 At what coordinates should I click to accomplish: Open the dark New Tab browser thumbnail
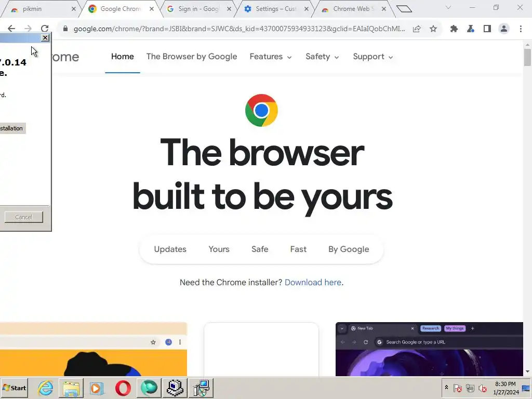point(429,349)
